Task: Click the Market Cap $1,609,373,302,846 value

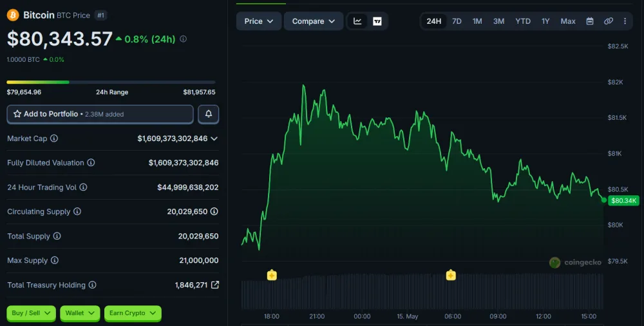Action: (x=173, y=139)
